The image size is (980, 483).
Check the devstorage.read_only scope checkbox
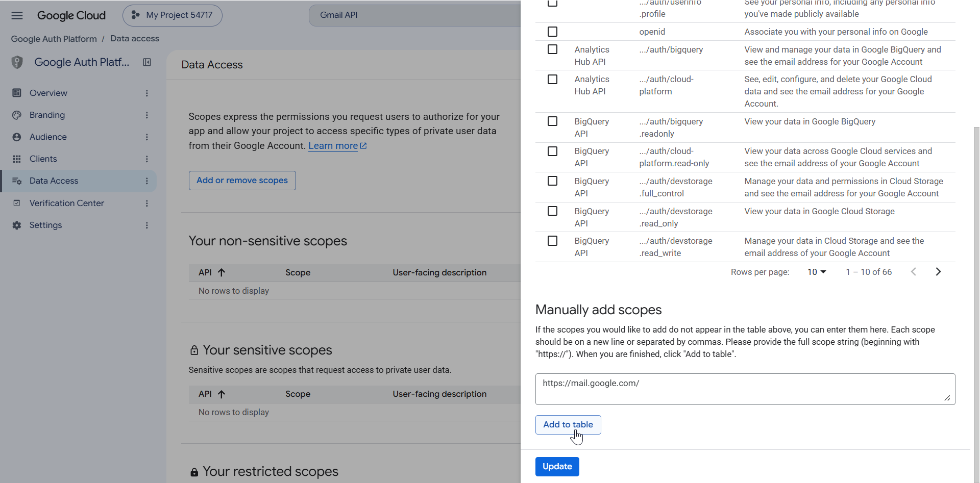click(x=552, y=211)
